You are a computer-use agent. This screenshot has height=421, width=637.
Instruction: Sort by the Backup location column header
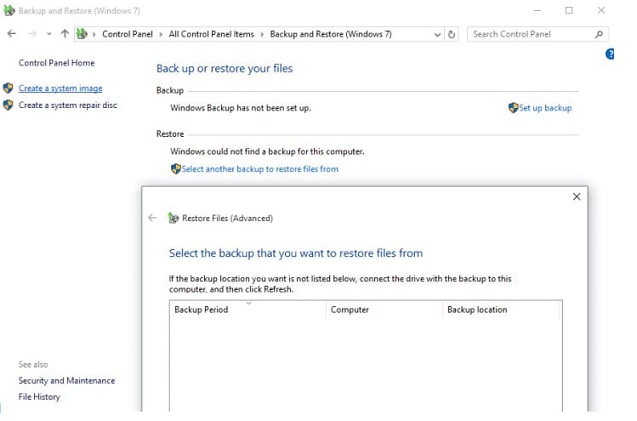[x=501, y=310]
